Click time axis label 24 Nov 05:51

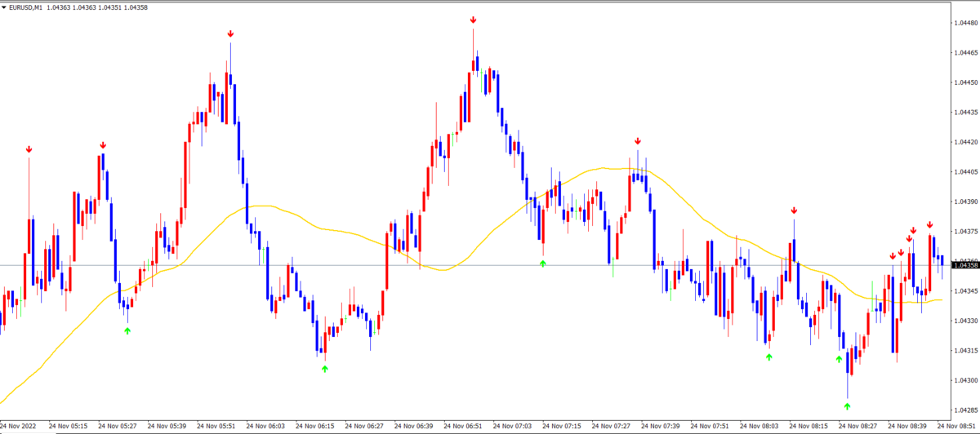(x=216, y=426)
